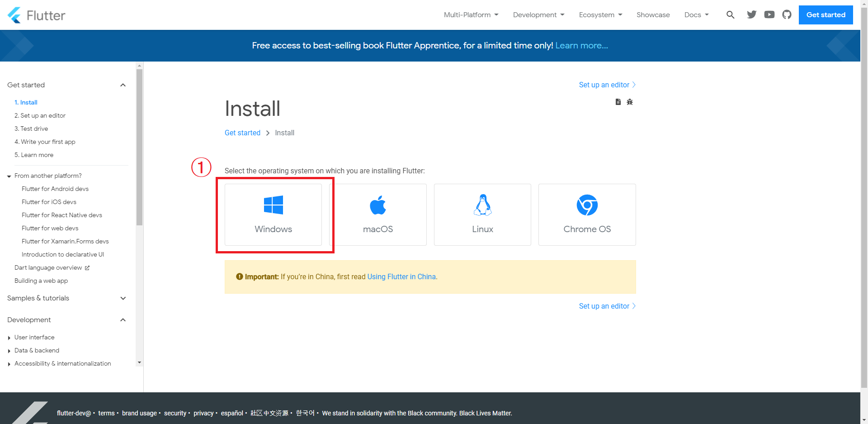Open Introduction to declarative UI
Viewport: 868px width, 424px height.
point(63,254)
